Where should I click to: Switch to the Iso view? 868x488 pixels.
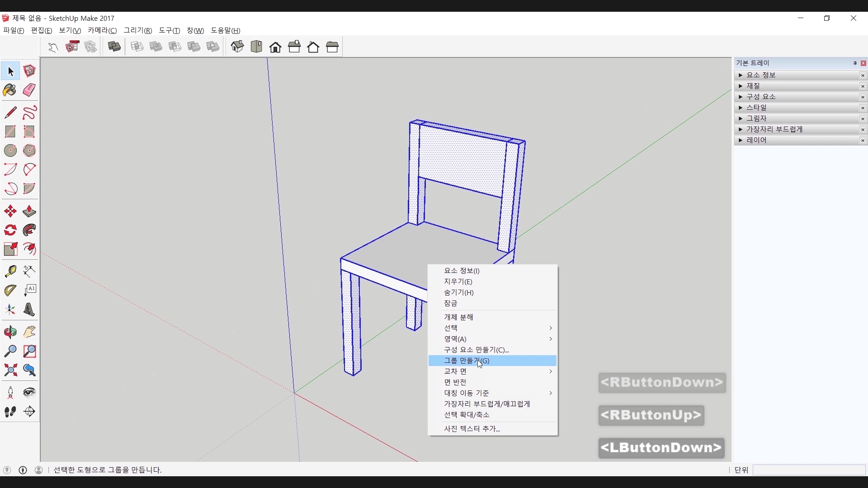click(237, 47)
